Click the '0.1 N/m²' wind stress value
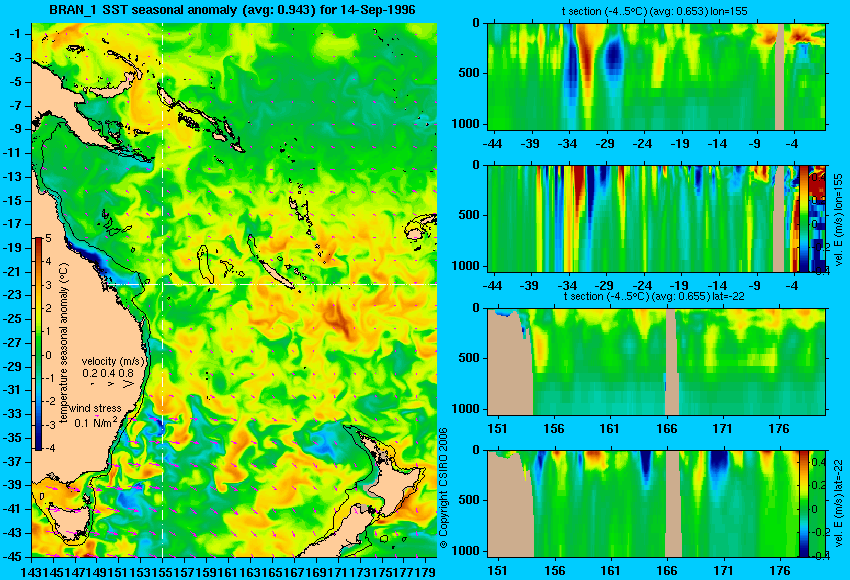850x580 pixels. (x=96, y=421)
